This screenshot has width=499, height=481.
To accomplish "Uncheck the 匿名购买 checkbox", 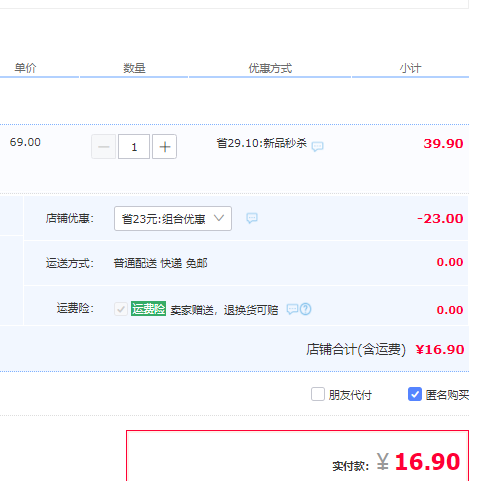I will click(x=415, y=394).
